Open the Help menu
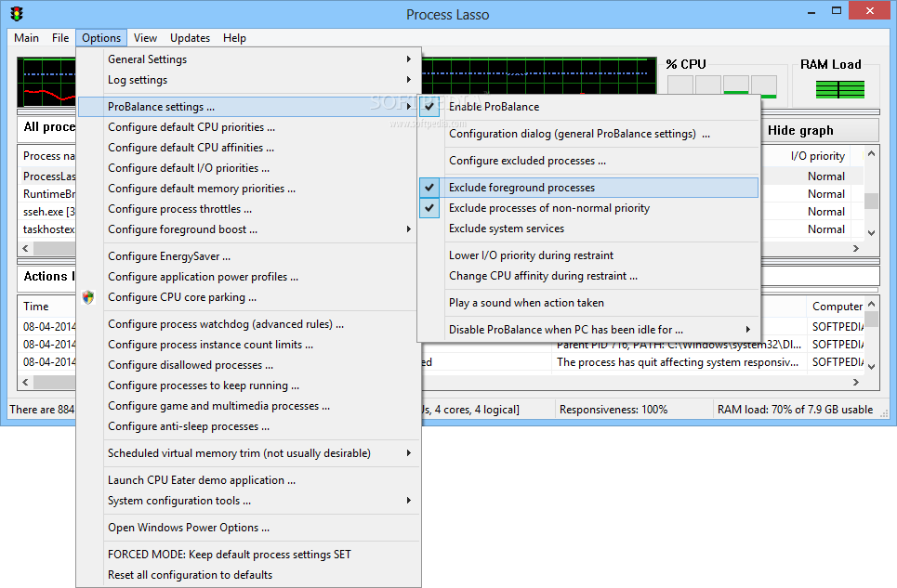This screenshot has width=897, height=588. pos(234,38)
